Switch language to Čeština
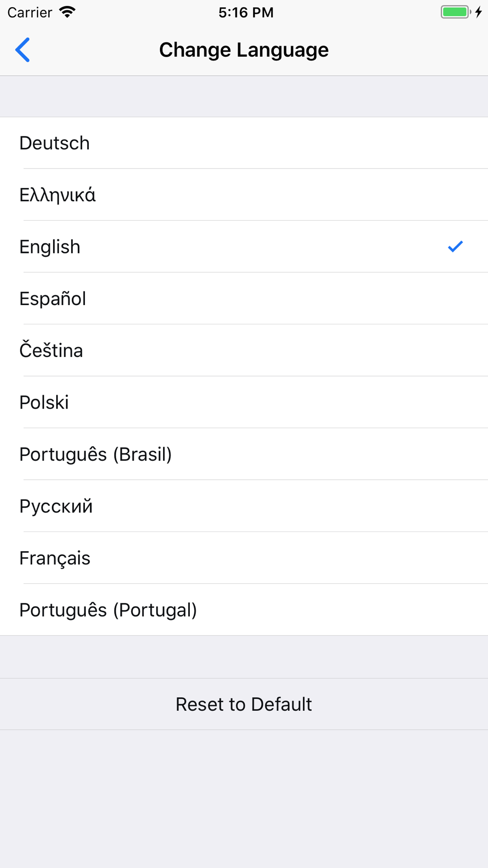Viewport: 488px width, 868px height. (x=244, y=350)
